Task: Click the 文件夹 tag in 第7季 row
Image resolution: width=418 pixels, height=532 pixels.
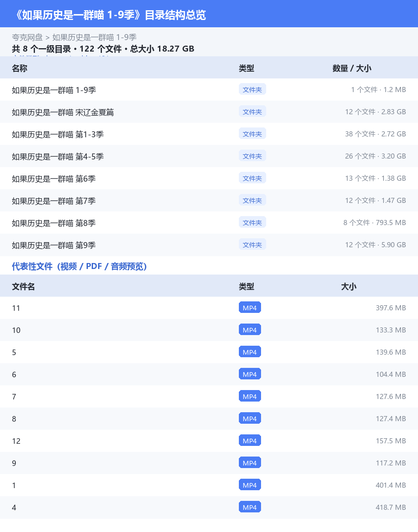Action: (x=253, y=200)
